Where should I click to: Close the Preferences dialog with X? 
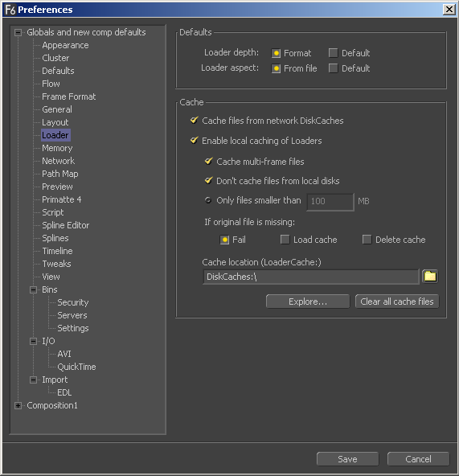[449, 10]
